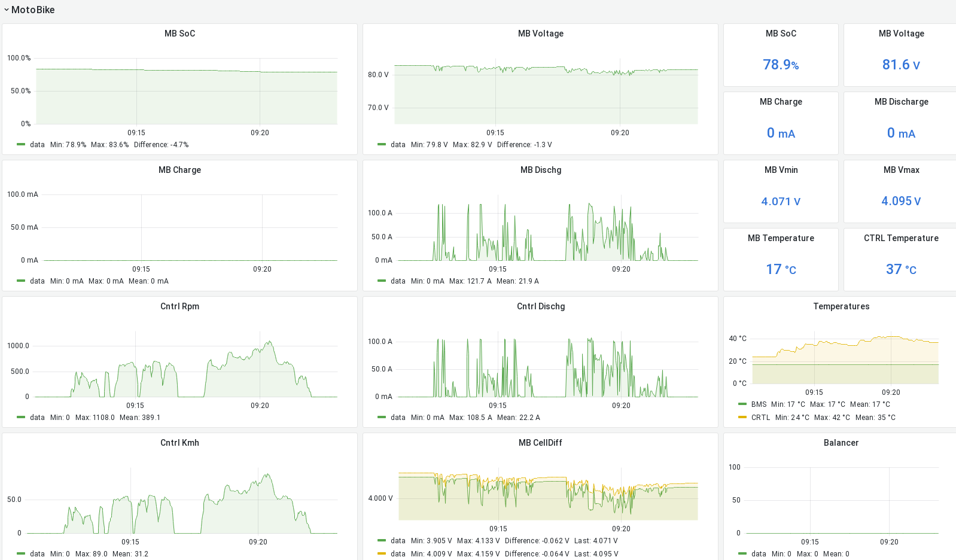The height and width of the screenshot is (560, 956).
Task: Toggle the data series in the Cntrl Dischg legend
Action: (x=398, y=418)
